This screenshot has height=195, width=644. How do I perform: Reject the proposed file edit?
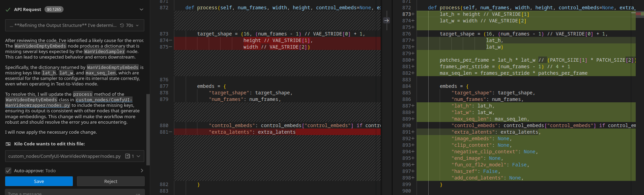(111, 181)
